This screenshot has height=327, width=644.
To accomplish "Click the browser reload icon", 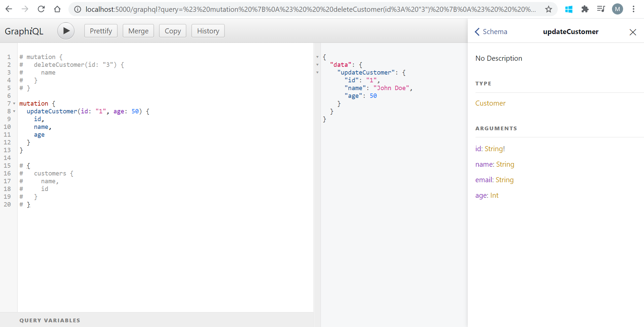I will [41, 9].
